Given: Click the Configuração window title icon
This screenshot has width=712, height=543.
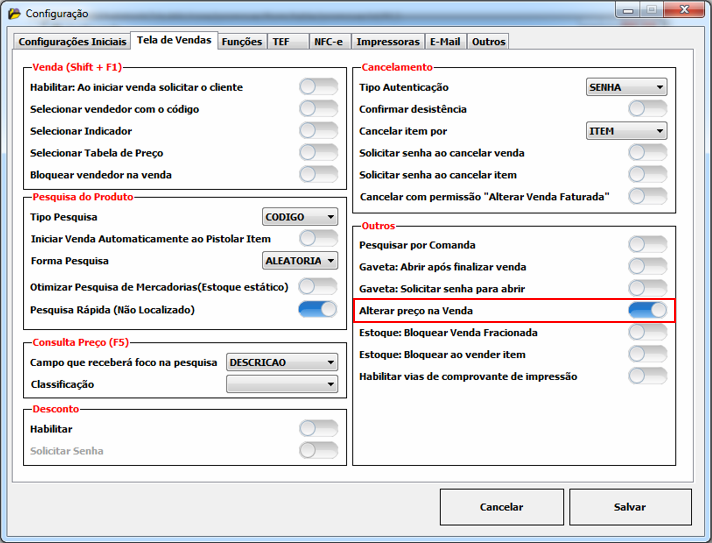Looking at the screenshot, I should tap(14, 13).
